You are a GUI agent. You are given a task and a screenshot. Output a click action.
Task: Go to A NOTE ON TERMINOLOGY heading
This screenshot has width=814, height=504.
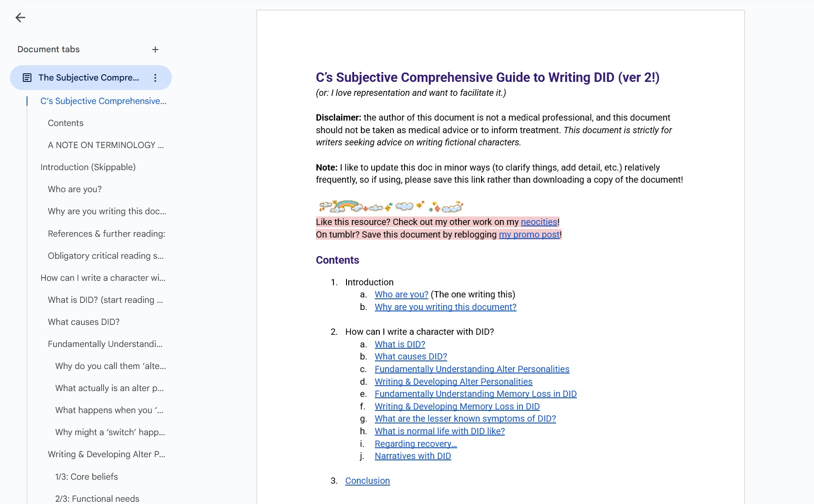[x=105, y=145]
